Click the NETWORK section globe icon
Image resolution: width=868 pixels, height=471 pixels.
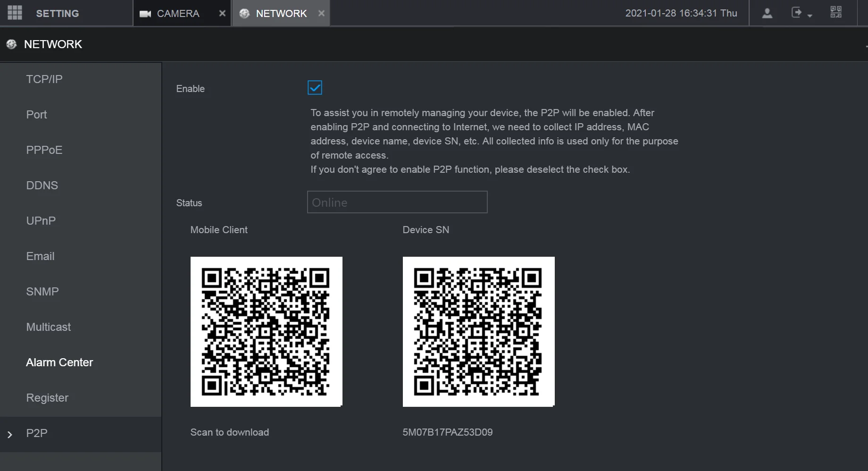pos(11,44)
